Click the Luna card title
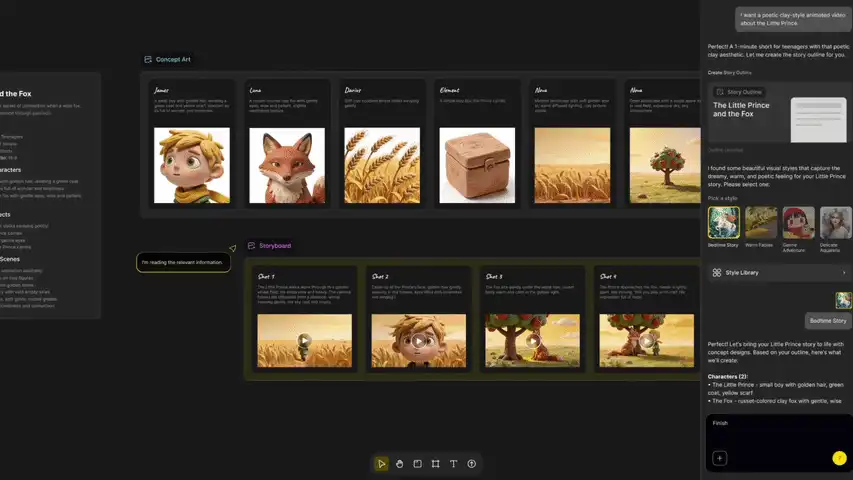 255,90
